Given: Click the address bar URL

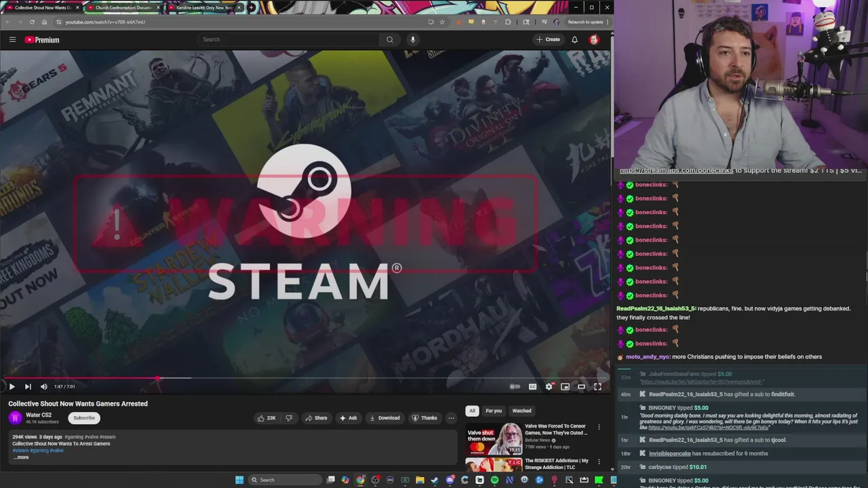Looking at the screenshot, I should (105, 22).
